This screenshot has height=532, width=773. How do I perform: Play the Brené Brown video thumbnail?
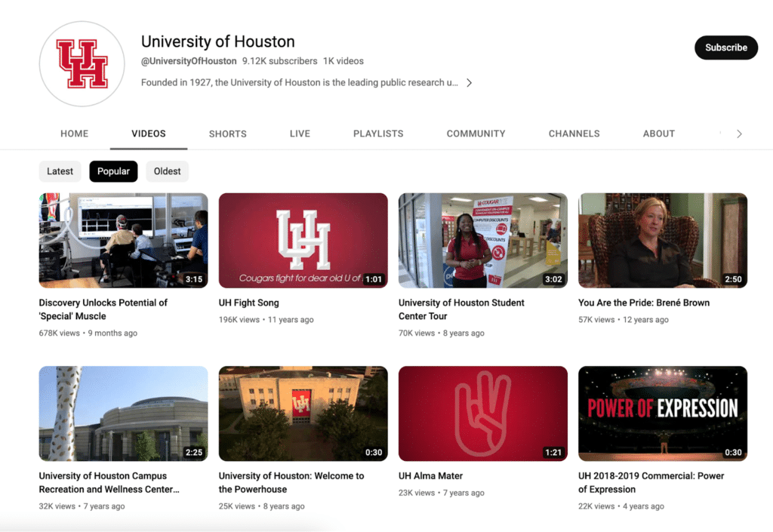click(663, 241)
